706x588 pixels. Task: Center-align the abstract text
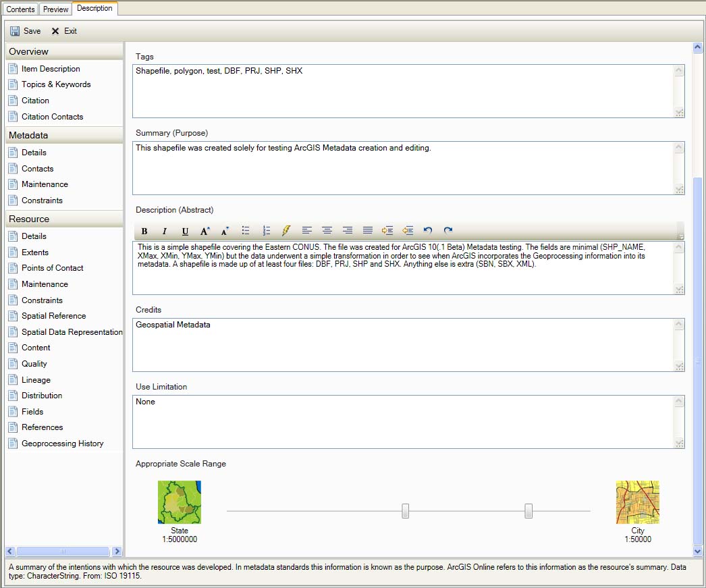327,230
